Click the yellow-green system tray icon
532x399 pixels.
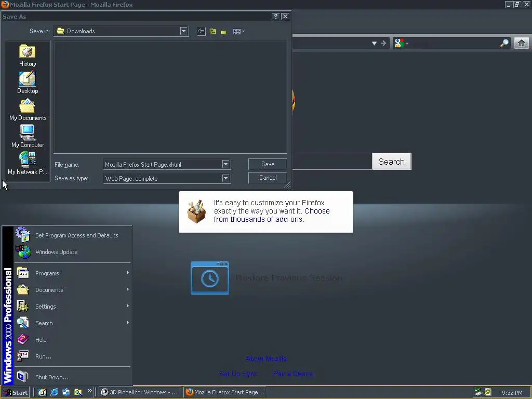tap(488, 392)
